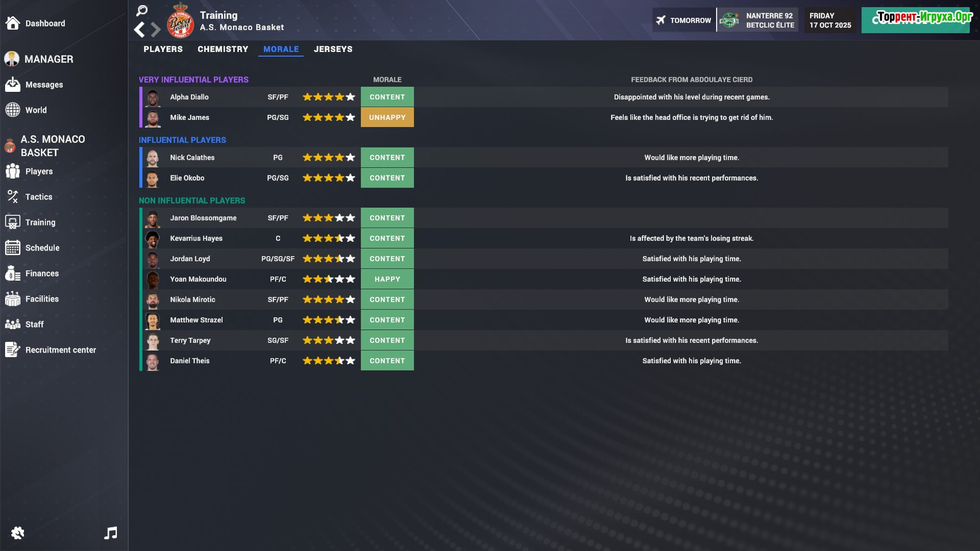
Task: Select Nick Calathes player name
Action: [192, 158]
